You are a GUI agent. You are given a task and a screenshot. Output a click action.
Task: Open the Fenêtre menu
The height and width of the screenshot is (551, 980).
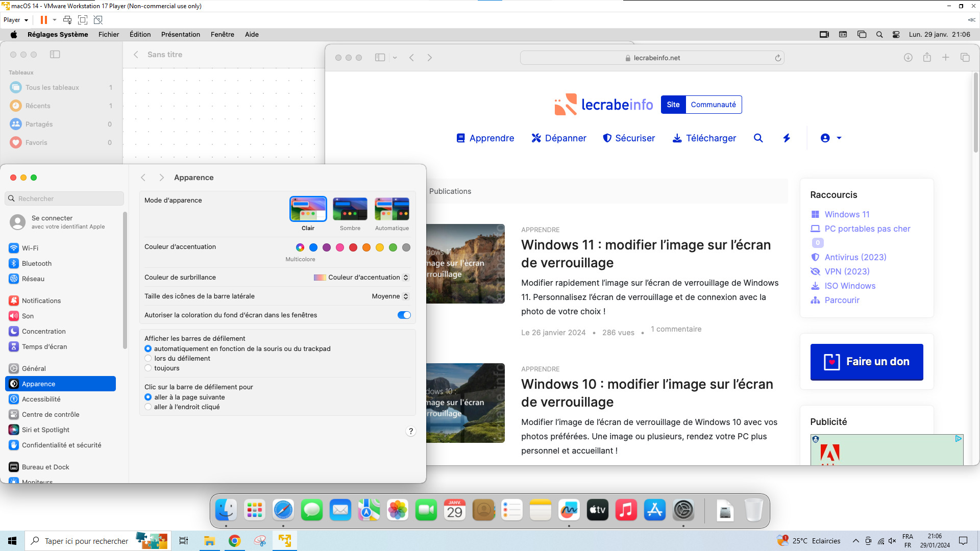[x=223, y=35]
